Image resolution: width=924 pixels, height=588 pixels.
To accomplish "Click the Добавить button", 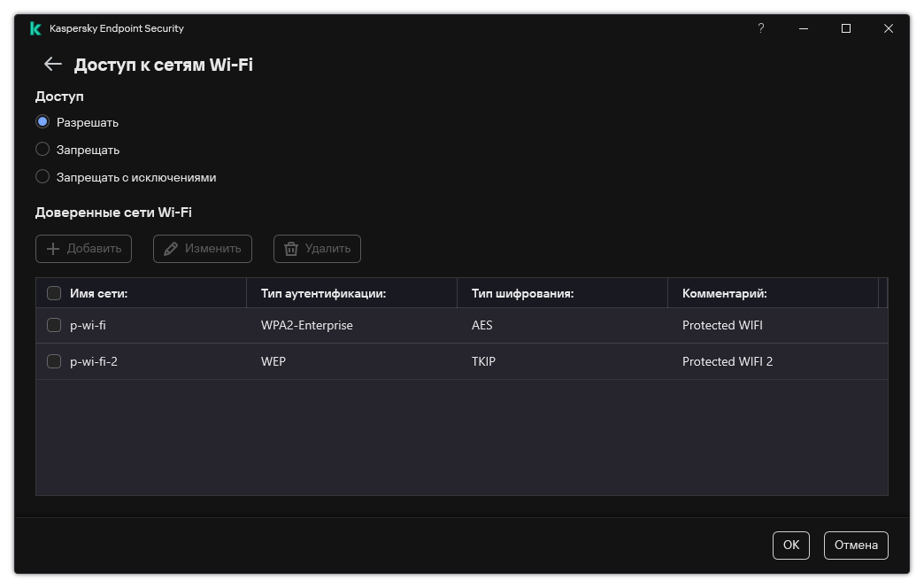I will tap(84, 248).
